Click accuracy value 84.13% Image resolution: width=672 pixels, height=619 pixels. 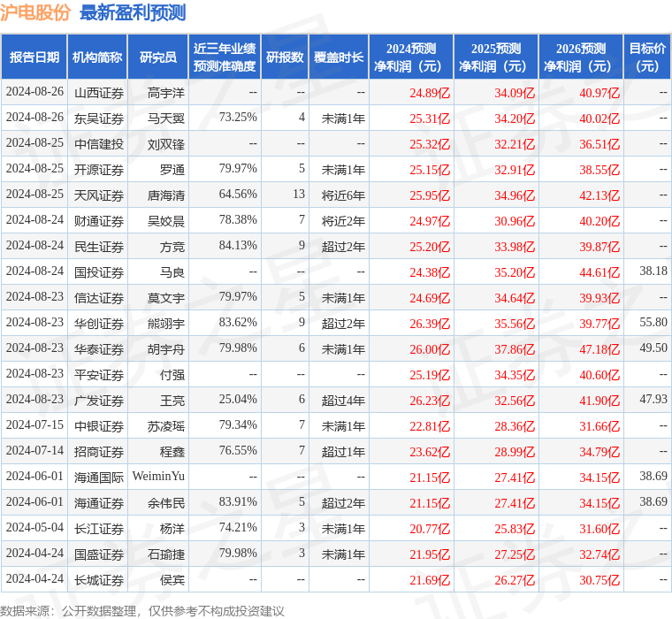point(238,245)
